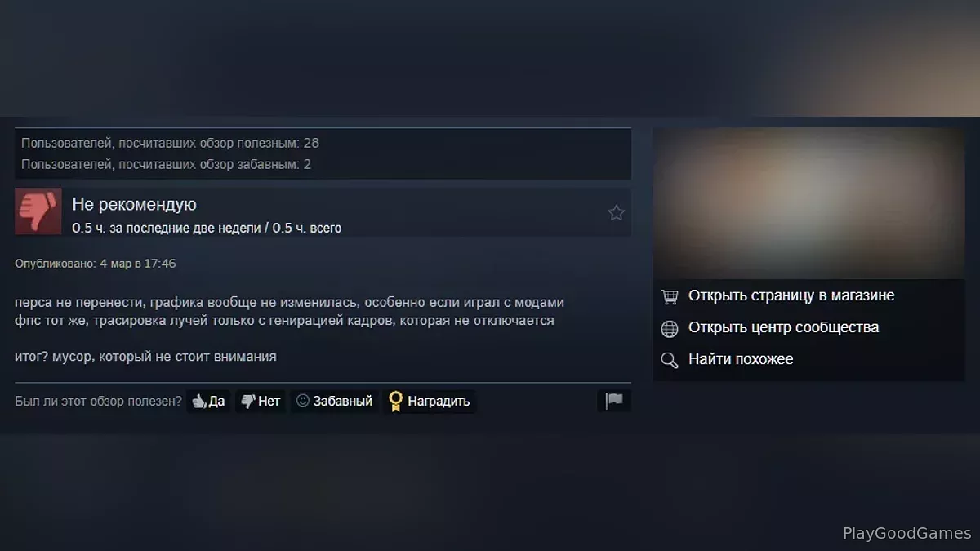
Task: Vote Да that the review was helpful
Action: click(x=208, y=401)
